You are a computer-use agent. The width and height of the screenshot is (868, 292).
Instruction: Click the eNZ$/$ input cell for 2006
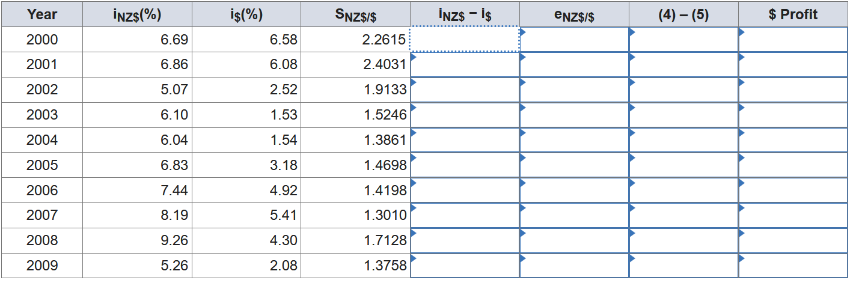[574, 190]
